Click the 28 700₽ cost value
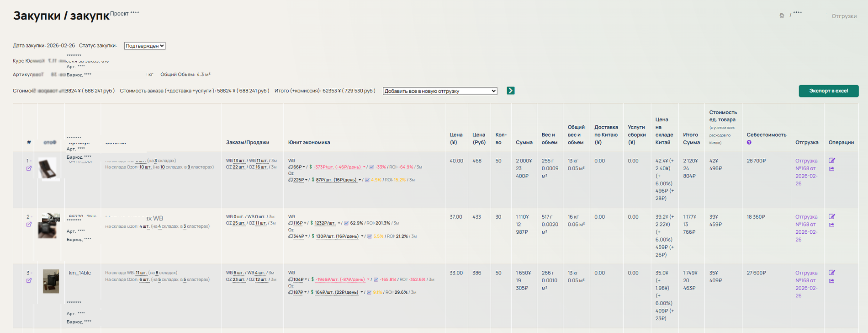 [x=756, y=161]
